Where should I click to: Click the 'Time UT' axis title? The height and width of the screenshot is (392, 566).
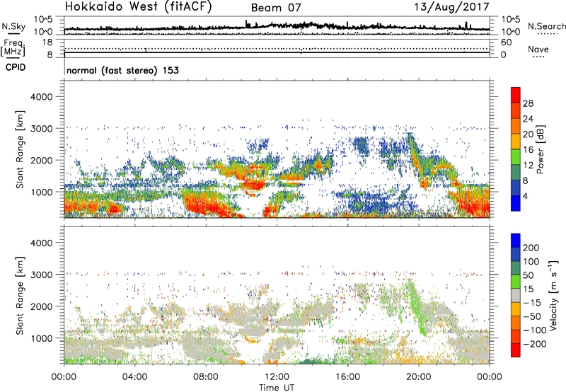click(277, 387)
